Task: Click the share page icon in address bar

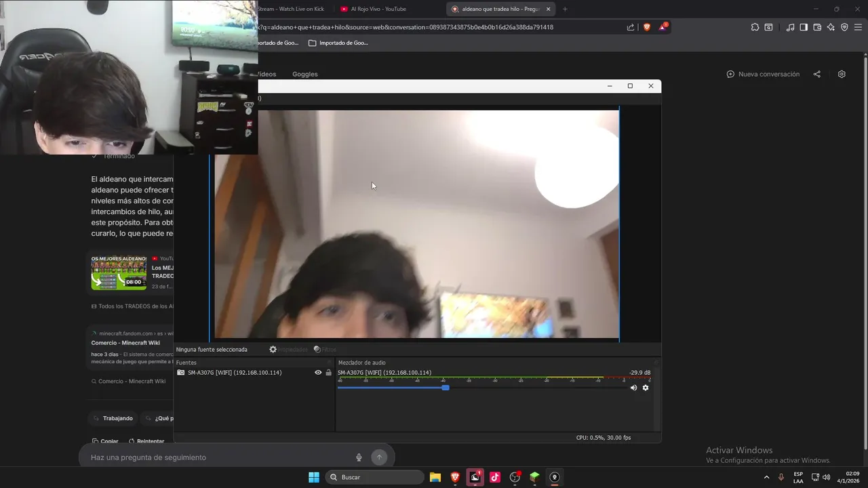Action: pos(631,27)
